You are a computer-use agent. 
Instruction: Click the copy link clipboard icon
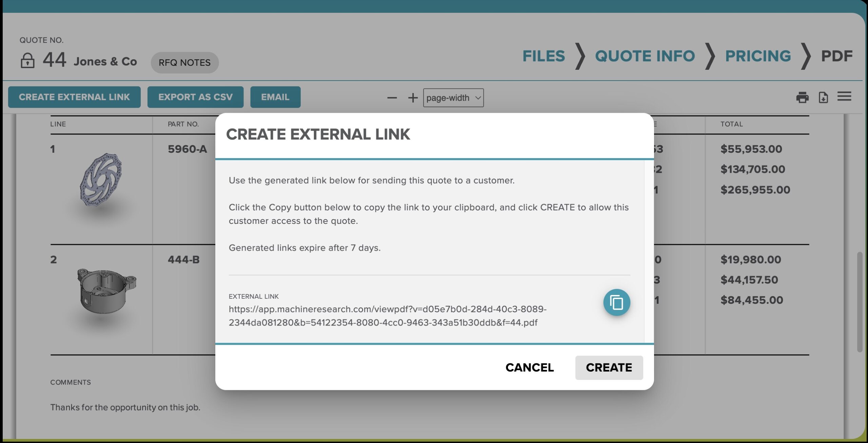(x=616, y=302)
